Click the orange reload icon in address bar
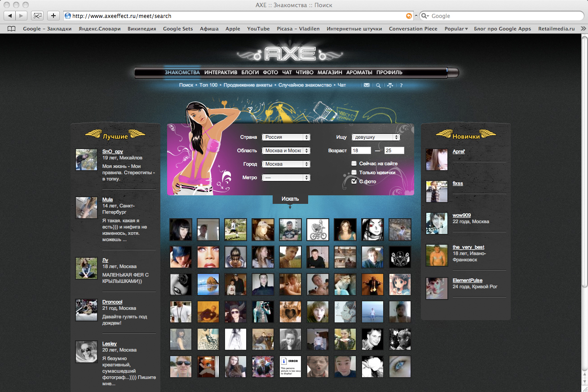588x392 pixels. (x=409, y=16)
